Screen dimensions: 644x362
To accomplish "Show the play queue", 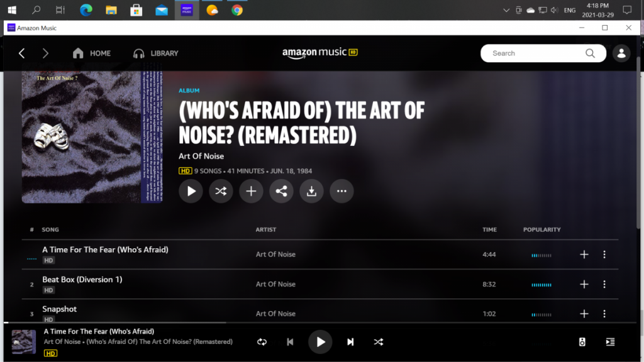I will click(x=610, y=342).
